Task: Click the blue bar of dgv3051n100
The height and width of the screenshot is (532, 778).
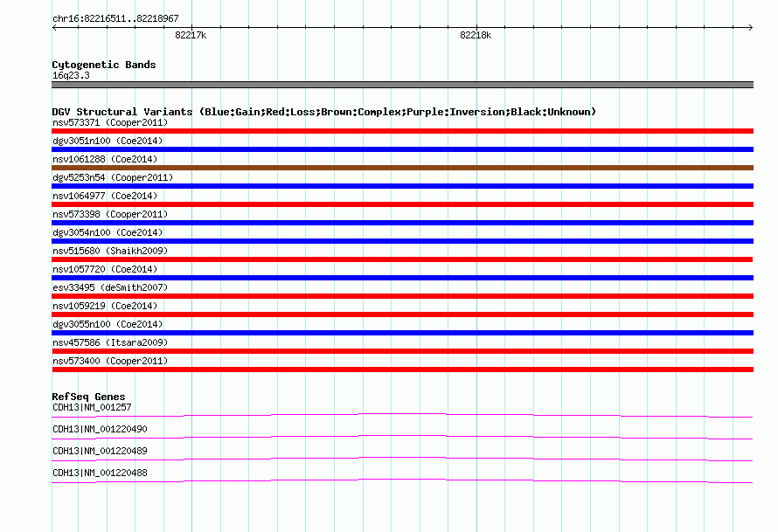Action: (x=402, y=149)
